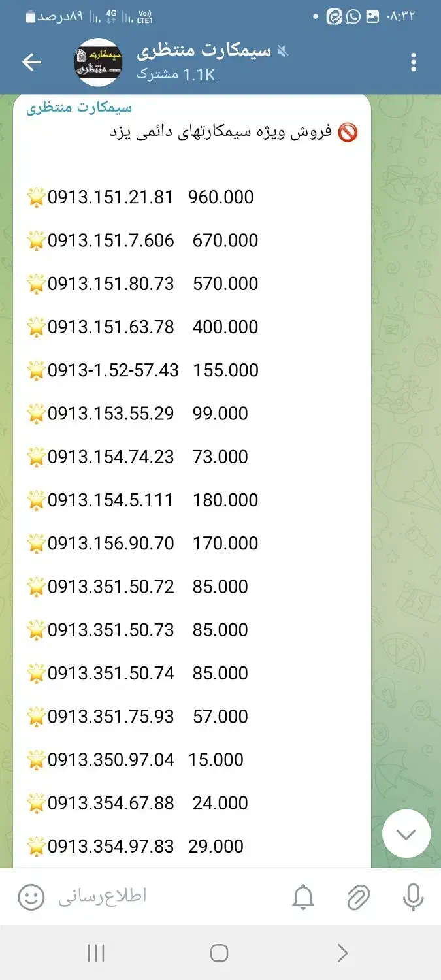Focus the broadcast message input field
The width and height of the screenshot is (441, 980).
163,897
